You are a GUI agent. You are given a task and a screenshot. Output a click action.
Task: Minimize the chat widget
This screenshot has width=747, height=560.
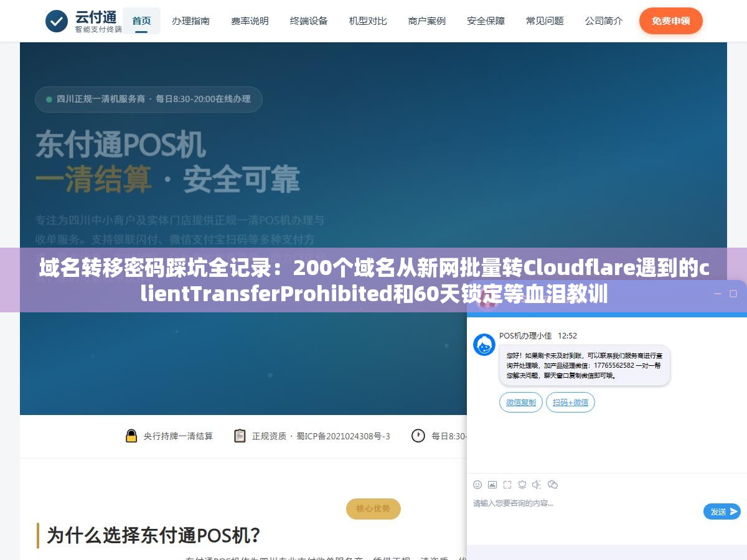(x=718, y=294)
